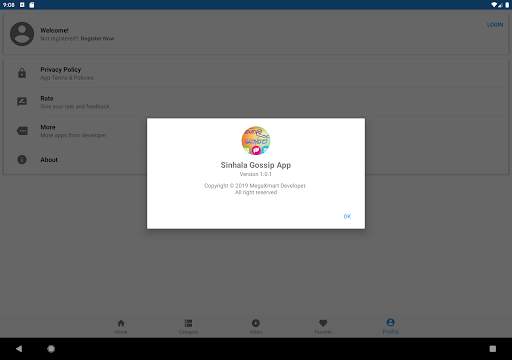Click the Rate feedback icon
This screenshot has width=512, height=360.
[x=22, y=101]
